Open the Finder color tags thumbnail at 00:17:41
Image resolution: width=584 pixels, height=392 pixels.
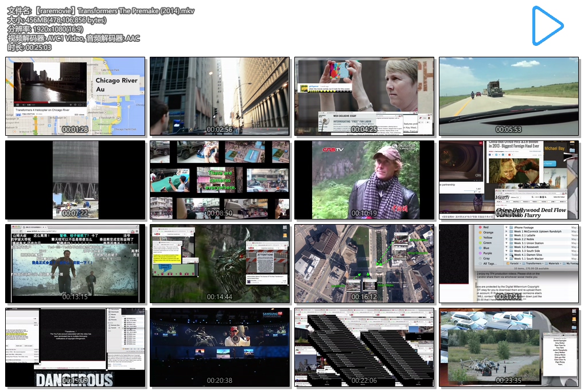pos(509,264)
